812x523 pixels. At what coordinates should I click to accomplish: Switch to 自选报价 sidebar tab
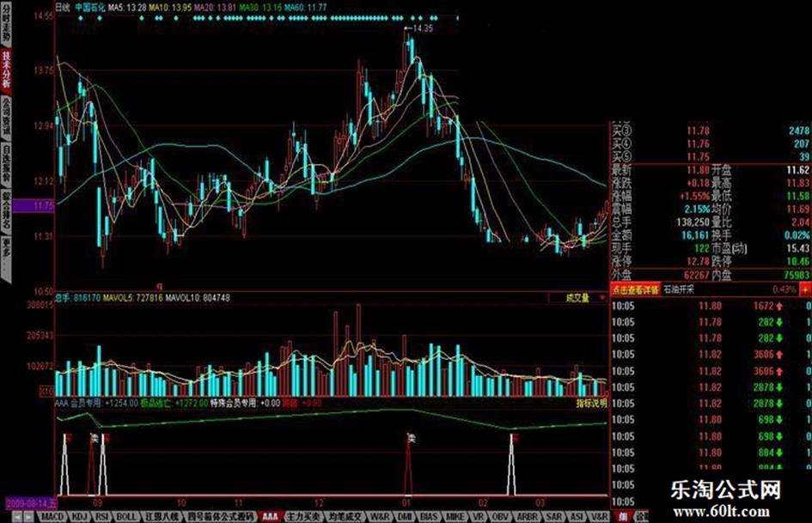[x=6, y=165]
